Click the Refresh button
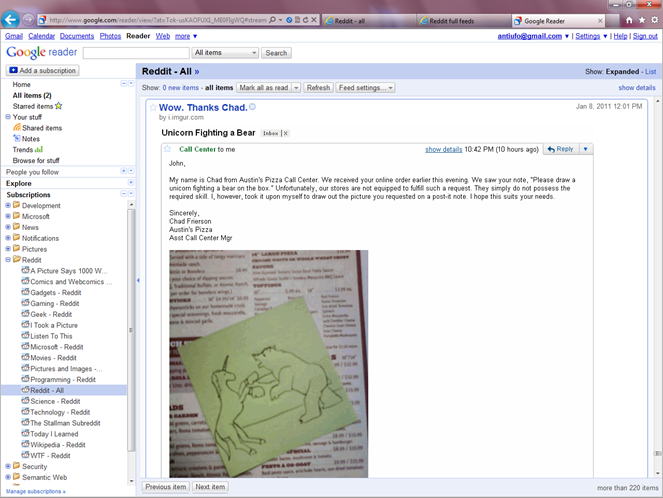The width and height of the screenshot is (663, 498). pyautogui.click(x=318, y=88)
